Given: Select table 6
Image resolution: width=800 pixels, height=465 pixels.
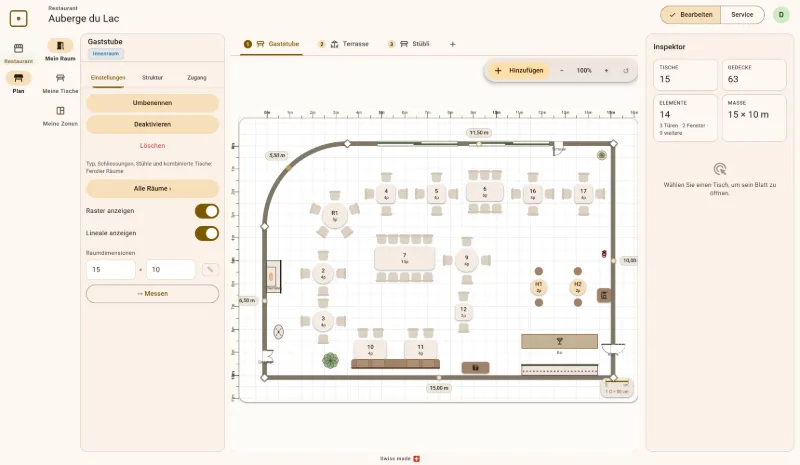Looking at the screenshot, I should click(x=485, y=191).
